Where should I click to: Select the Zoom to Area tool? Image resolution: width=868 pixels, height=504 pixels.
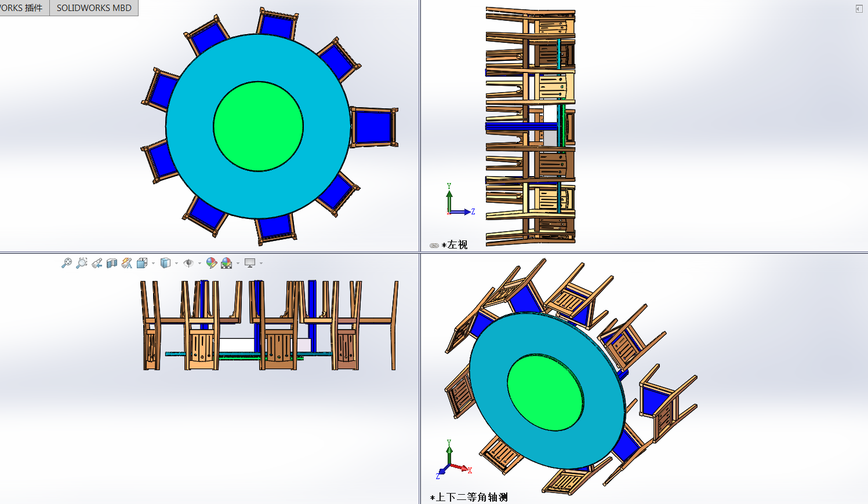(x=82, y=263)
